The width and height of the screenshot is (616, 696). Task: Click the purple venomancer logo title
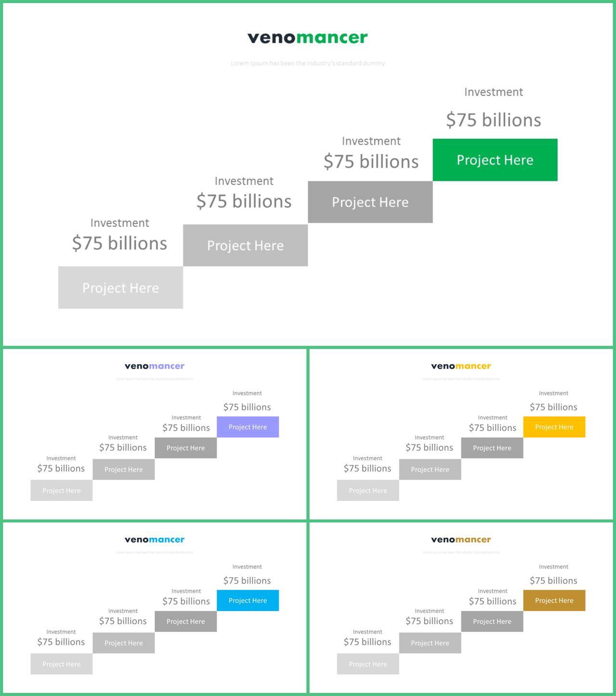(154, 366)
